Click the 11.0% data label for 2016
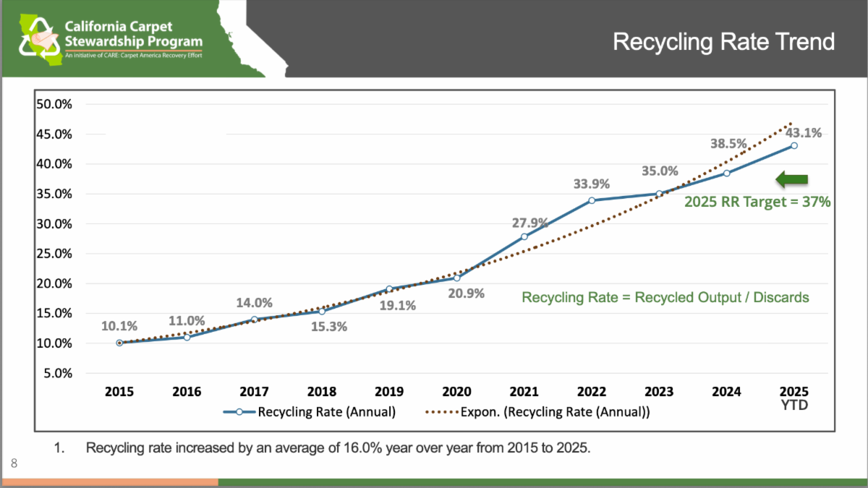The width and height of the screenshot is (868, 488). (x=187, y=321)
